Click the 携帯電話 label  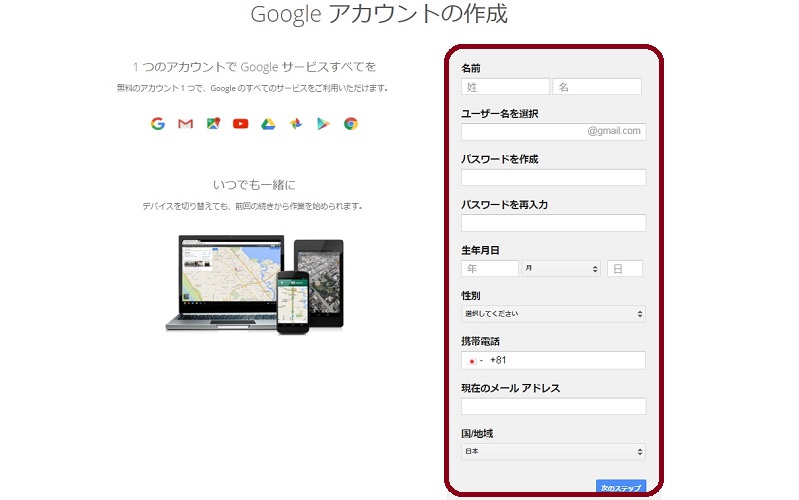(x=480, y=341)
